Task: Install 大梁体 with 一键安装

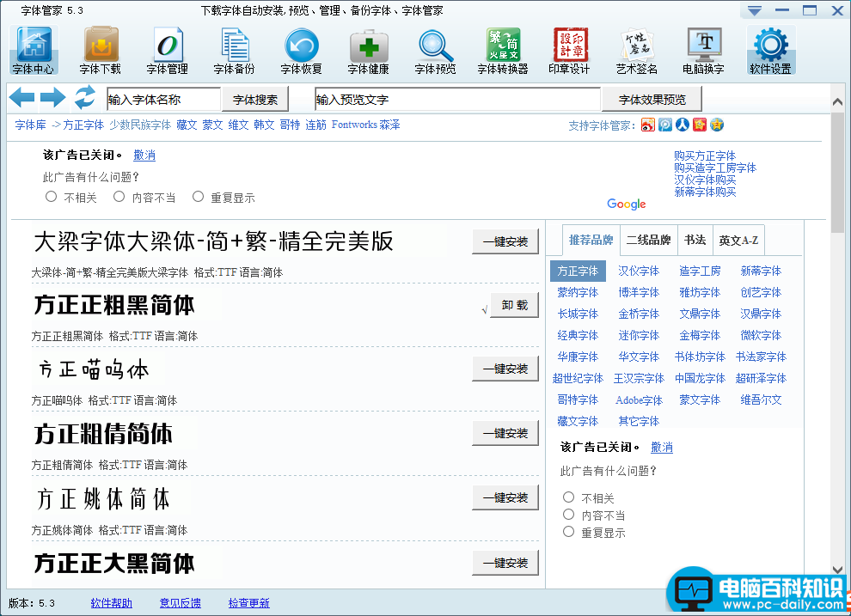Action: coord(505,241)
